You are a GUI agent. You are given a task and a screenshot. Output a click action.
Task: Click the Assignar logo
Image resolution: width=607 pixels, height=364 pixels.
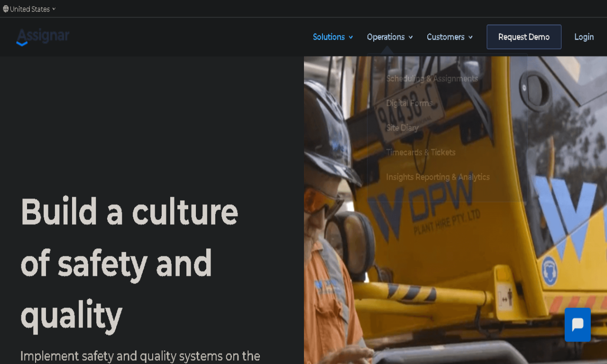tap(43, 37)
